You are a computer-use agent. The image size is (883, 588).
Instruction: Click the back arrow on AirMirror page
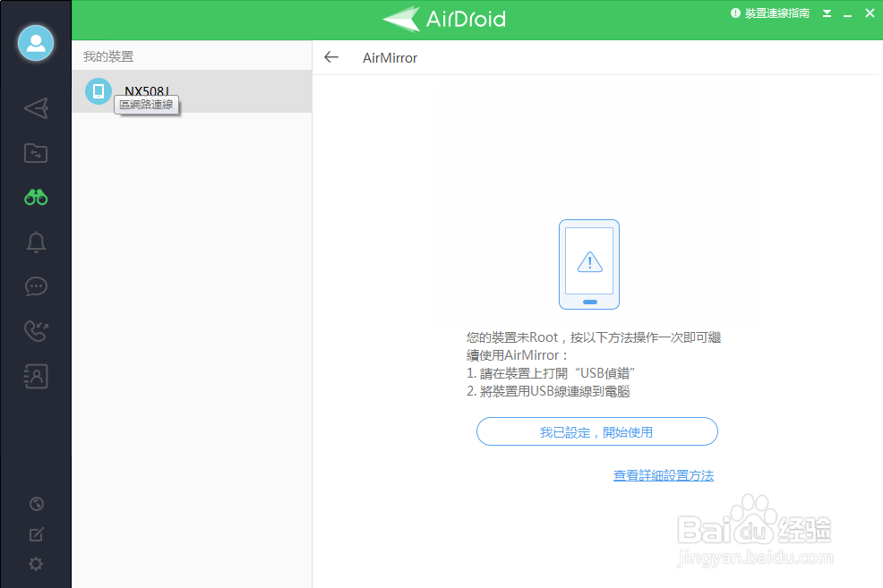[x=331, y=56]
